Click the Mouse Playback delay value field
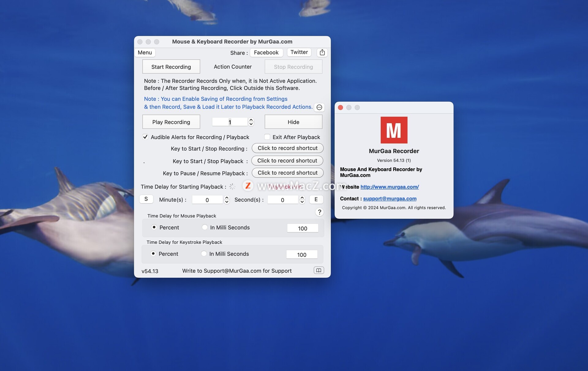 [x=303, y=228]
